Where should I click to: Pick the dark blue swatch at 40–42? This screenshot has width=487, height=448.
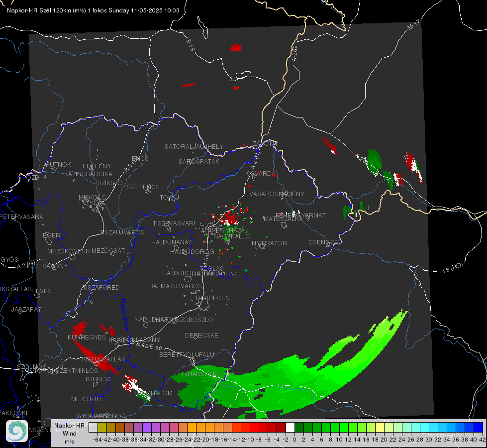point(479,428)
